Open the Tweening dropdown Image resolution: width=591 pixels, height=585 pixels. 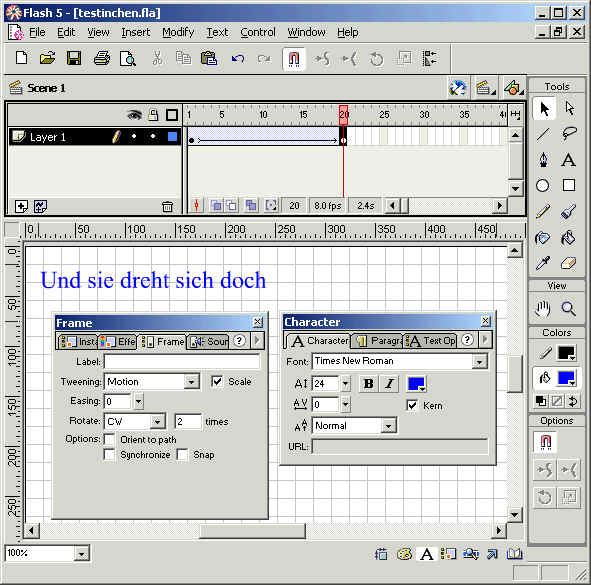[192, 382]
